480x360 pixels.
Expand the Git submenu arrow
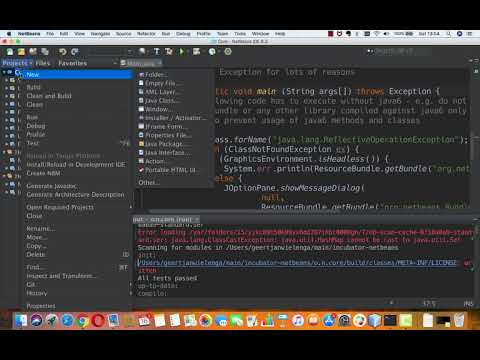click(x=131, y=285)
